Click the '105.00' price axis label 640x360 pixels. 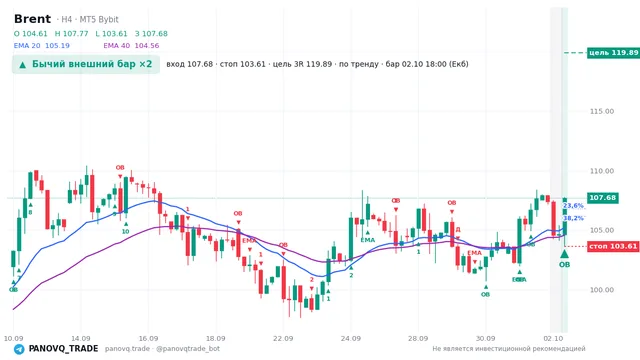(x=602, y=230)
